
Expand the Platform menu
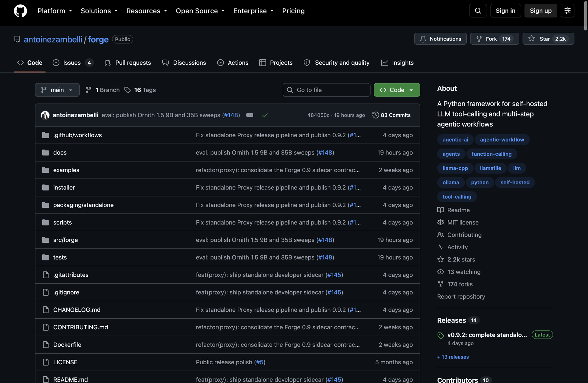[x=55, y=11]
